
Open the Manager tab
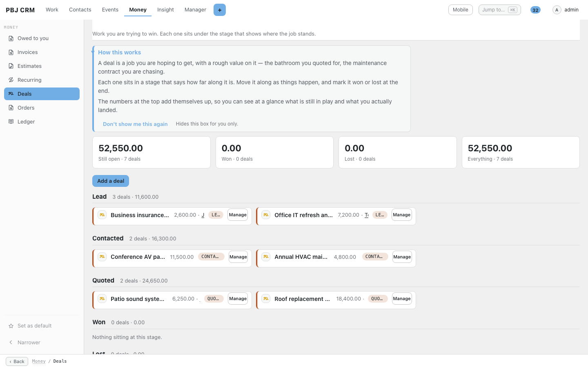click(x=195, y=10)
